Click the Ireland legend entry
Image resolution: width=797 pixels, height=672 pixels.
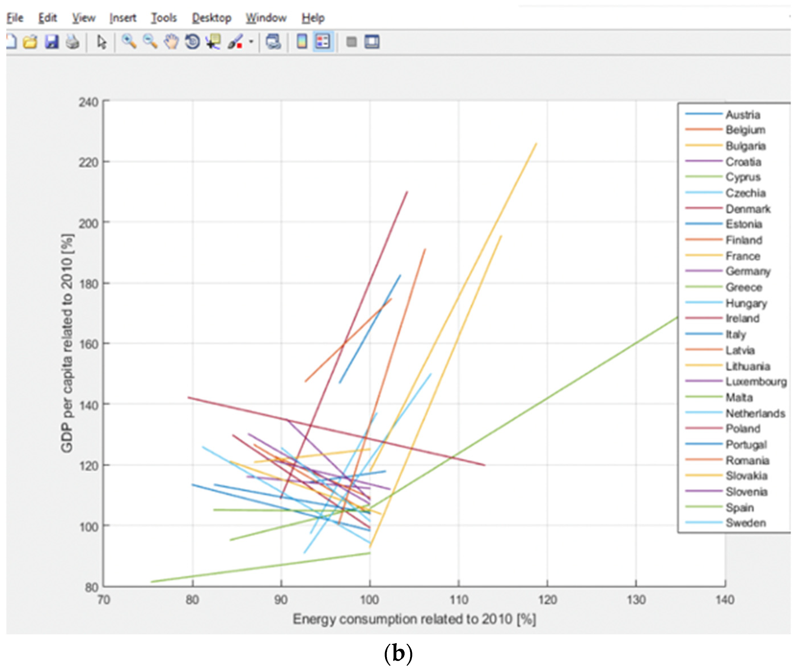pyautogui.click(x=742, y=318)
